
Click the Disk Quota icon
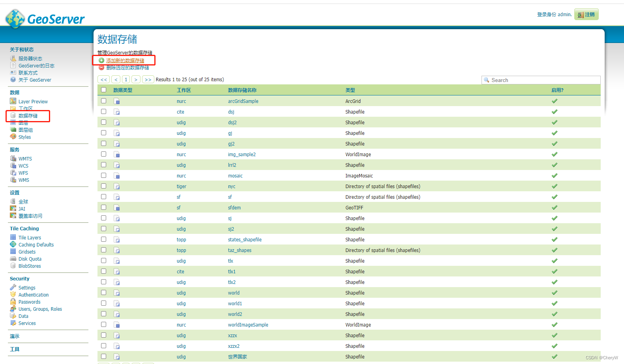(13, 259)
